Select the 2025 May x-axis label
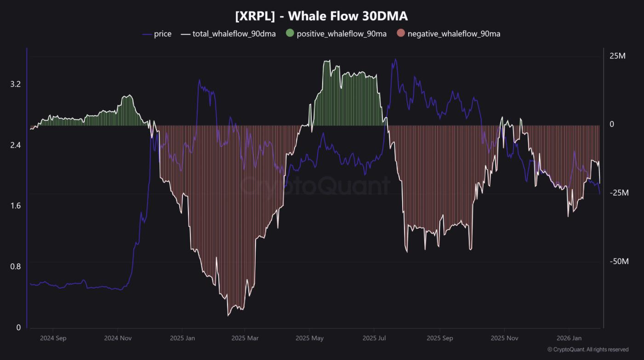Viewport: 644px width, 360px height. tap(309, 338)
